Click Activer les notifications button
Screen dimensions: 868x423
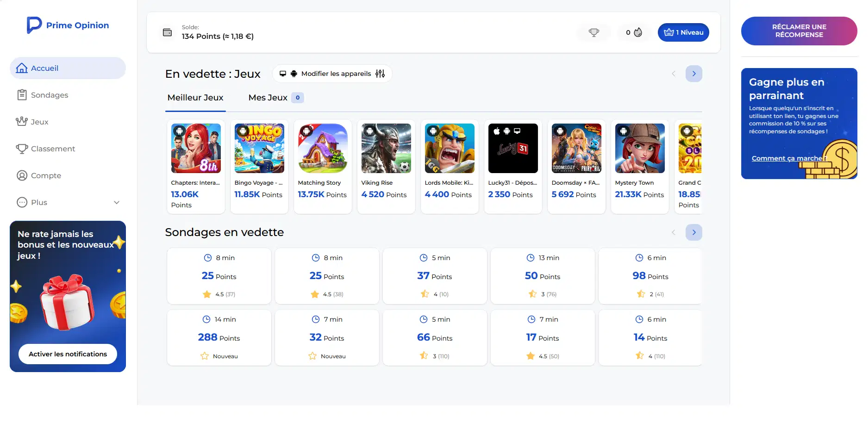click(x=68, y=354)
